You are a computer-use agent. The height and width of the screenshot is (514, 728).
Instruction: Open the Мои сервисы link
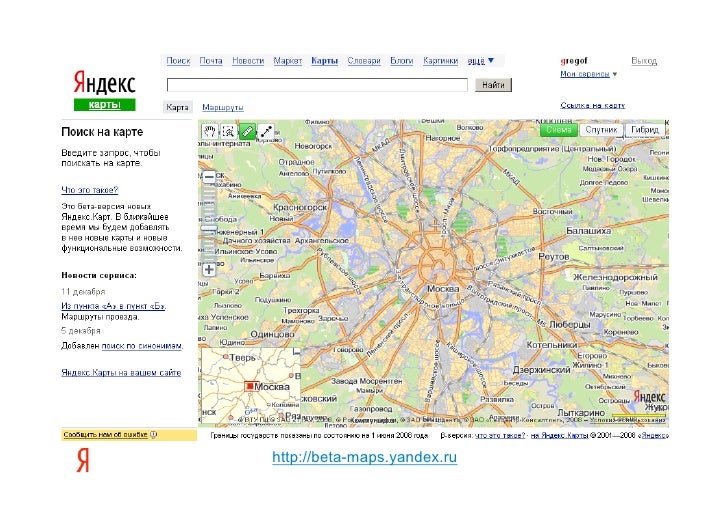[585, 74]
